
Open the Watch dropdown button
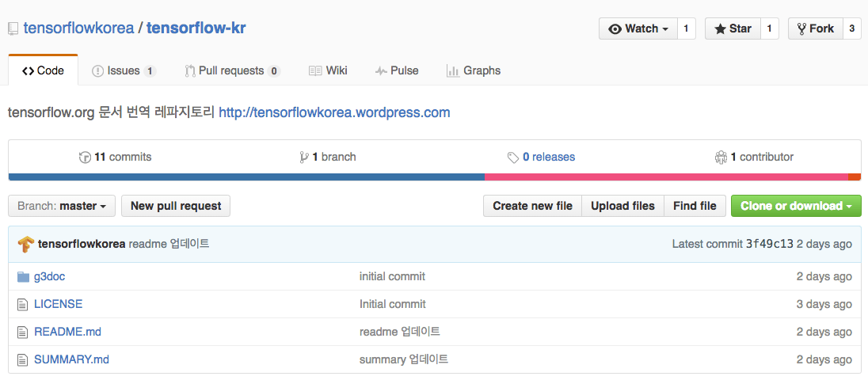click(x=638, y=28)
